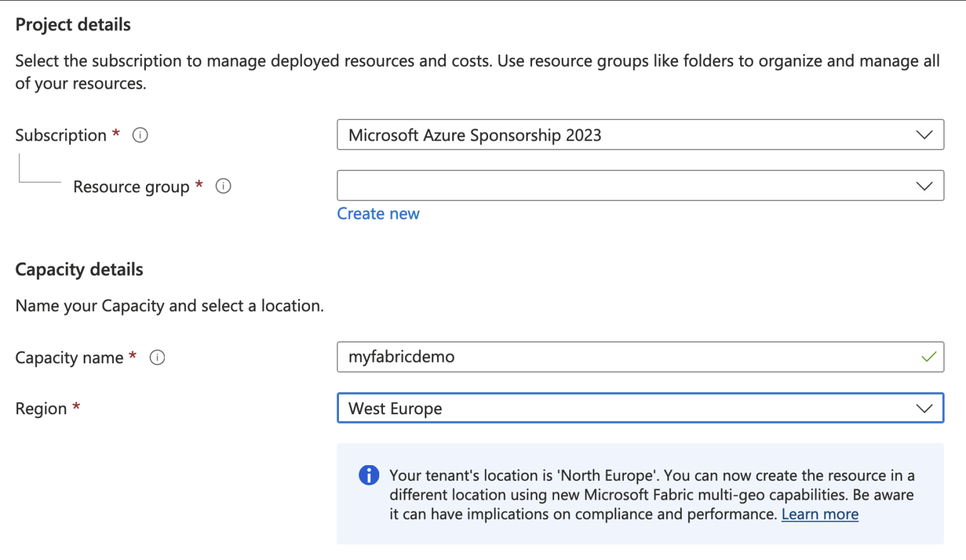This screenshot has height=560, width=966.
Task: Open the Learn more link
Action: (820, 514)
